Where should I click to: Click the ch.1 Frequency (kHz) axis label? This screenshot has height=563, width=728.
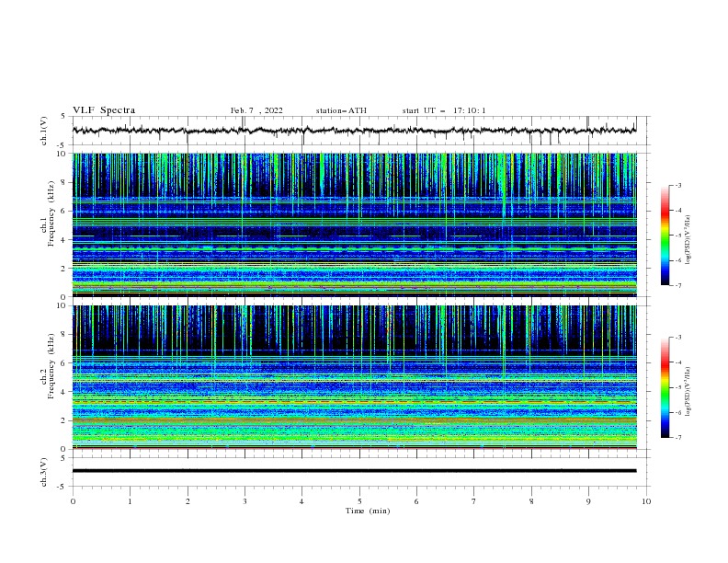(48, 213)
